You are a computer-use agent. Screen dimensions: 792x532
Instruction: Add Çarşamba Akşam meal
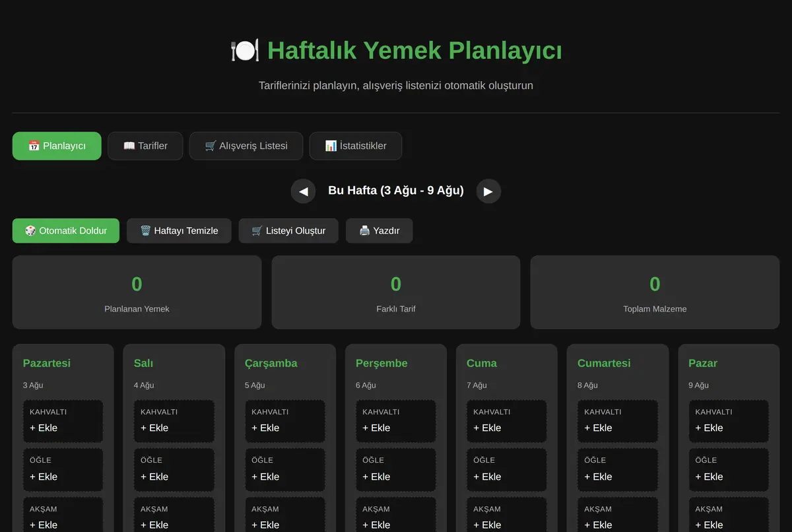coord(284,516)
